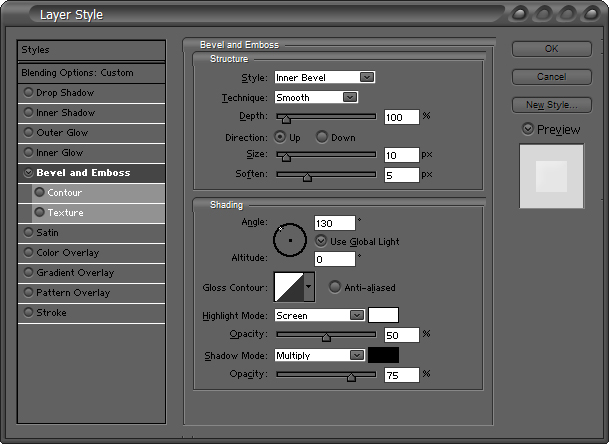Select the Up direction radio button

point(280,137)
